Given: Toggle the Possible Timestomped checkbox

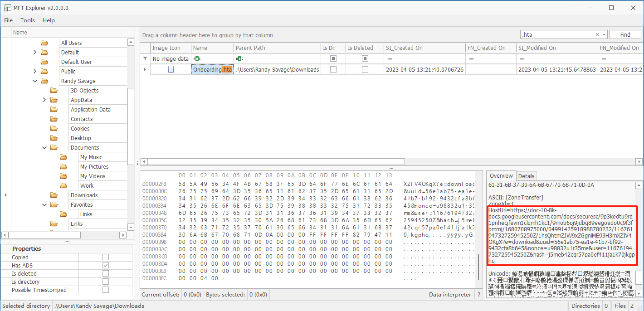Looking at the screenshot, I should pos(106,290).
